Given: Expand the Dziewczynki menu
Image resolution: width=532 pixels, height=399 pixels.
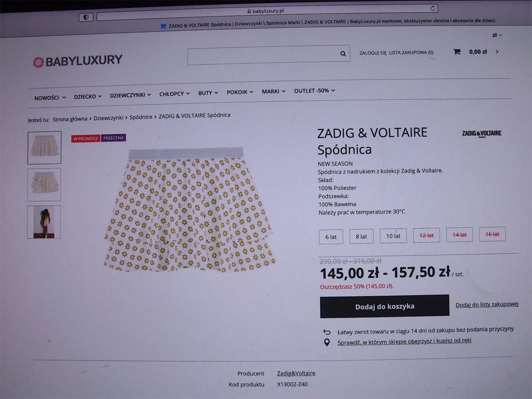Looking at the screenshot, I should (130, 95).
